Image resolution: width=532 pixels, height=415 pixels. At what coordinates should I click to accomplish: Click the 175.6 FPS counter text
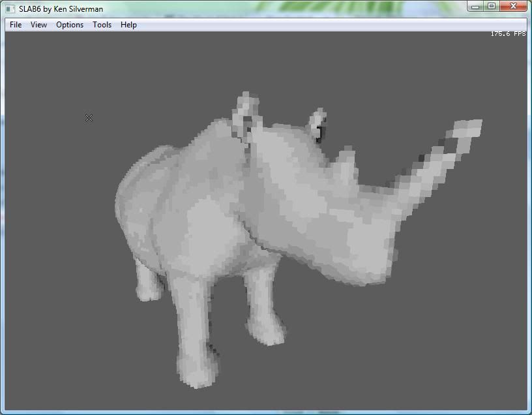coord(508,34)
